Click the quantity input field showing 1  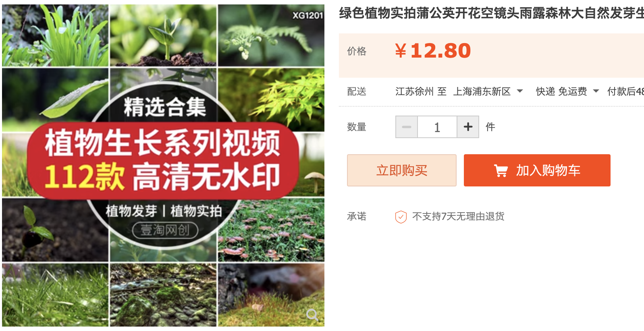point(437,127)
